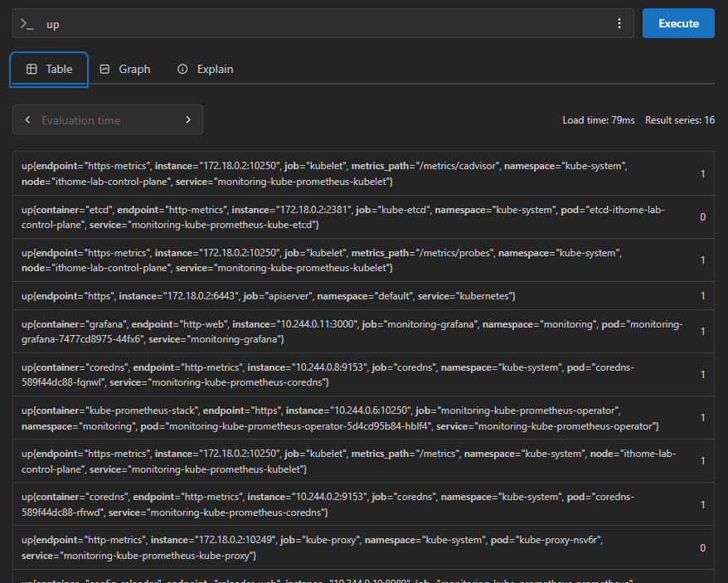Click the Evaluation time input field
728x583 pixels.
click(x=108, y=120)
